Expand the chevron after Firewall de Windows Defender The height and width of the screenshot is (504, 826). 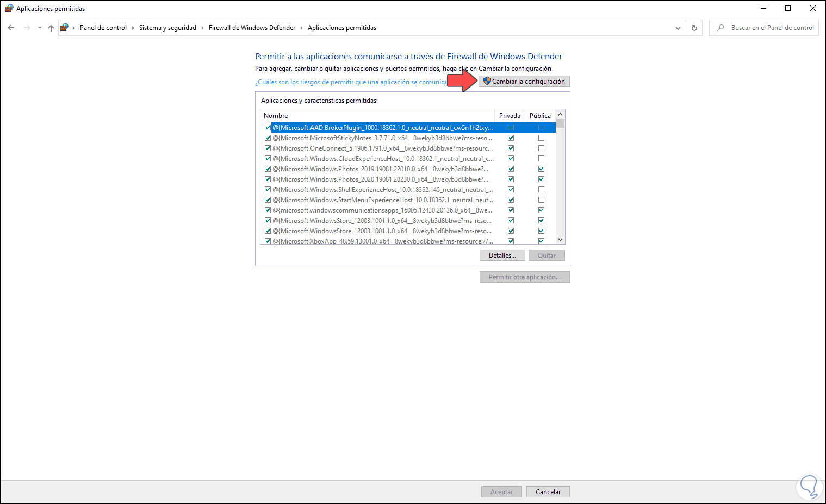tap(302, 28)
